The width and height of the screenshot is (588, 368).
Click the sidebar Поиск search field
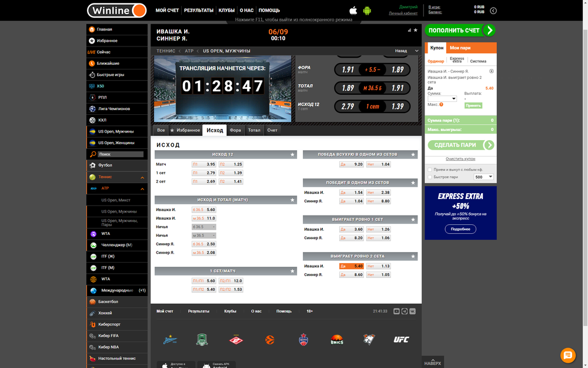pos(121,154)
